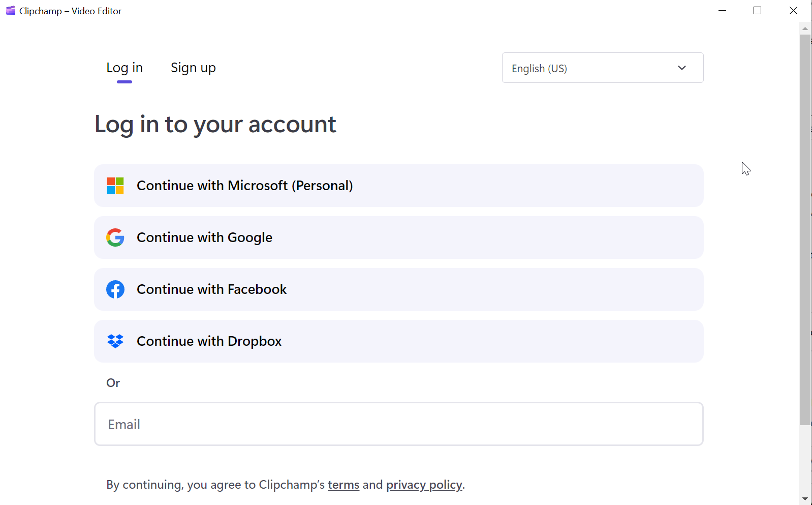
Task: Expand the language chevron arrow
Action: [682, 68]
